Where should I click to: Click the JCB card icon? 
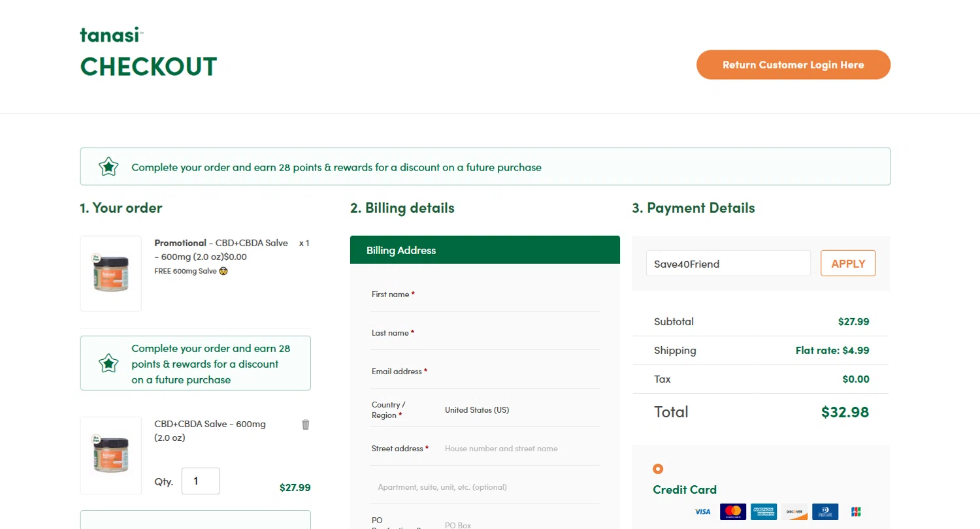856,512
